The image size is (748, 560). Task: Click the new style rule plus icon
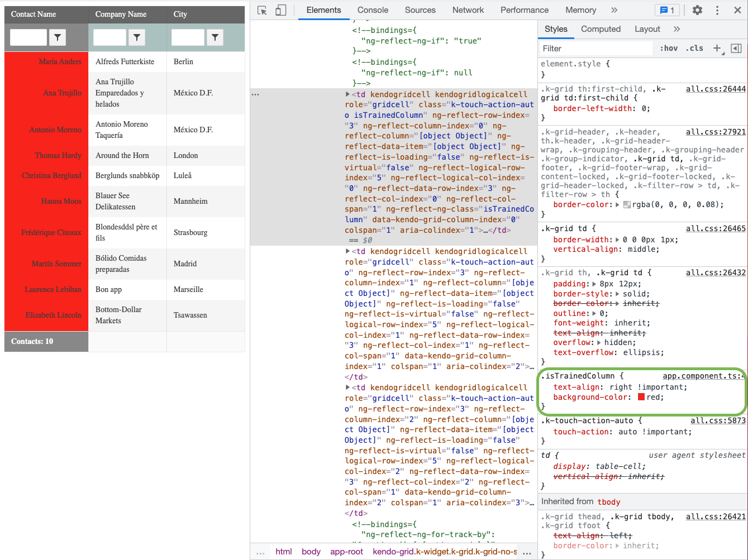(x=717, y=49)
